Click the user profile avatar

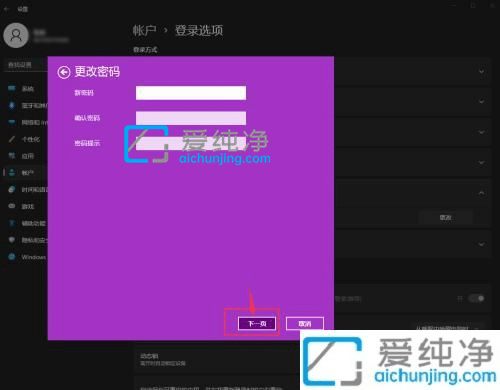click(16, 35)
